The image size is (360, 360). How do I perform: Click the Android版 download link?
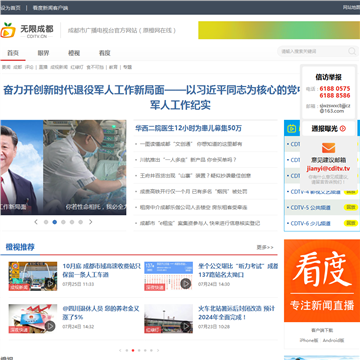point(333,340)
